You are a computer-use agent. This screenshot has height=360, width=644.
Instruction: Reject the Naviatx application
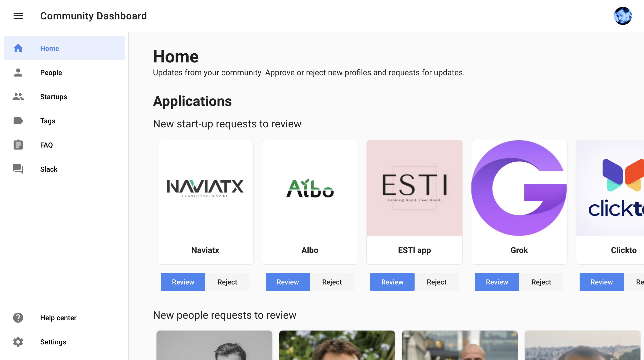point(227,282)
